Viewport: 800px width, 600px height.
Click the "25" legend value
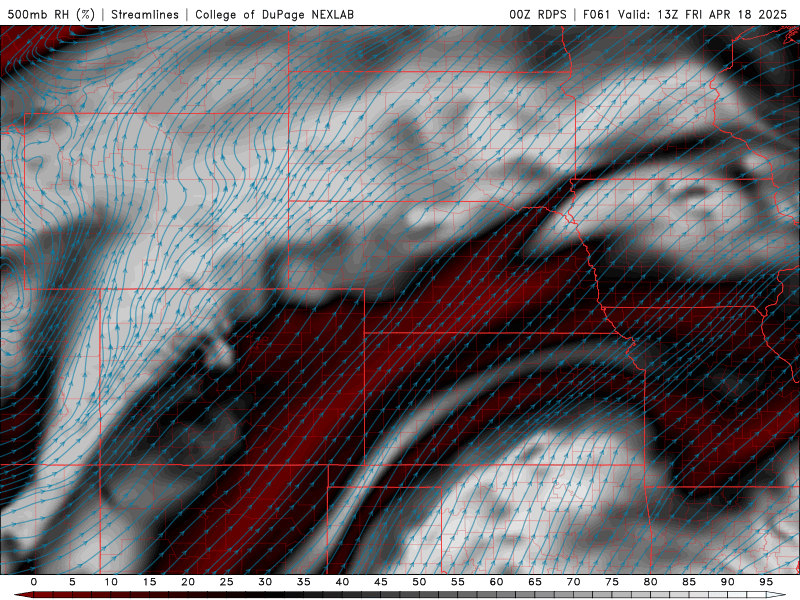(x=227, y=582)
